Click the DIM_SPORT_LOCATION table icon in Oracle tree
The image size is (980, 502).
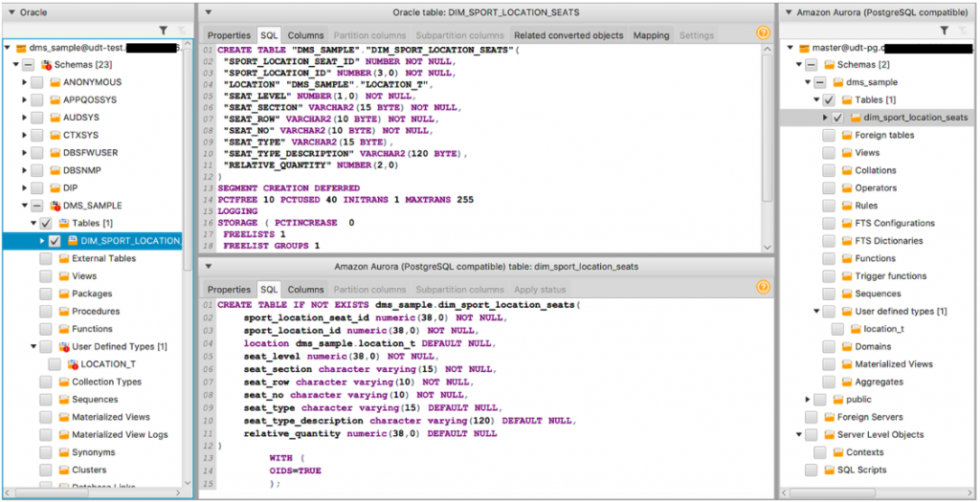(x=73, y=240)
